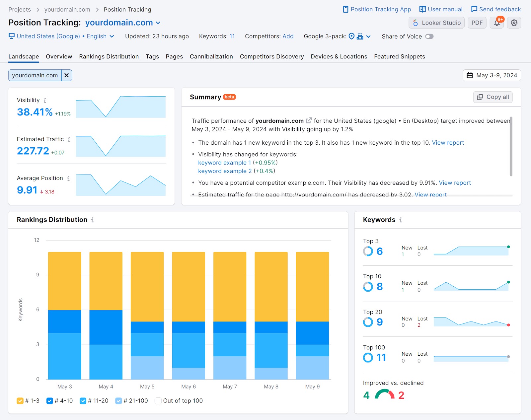Connect report to Looker Studio

(436, 23)
